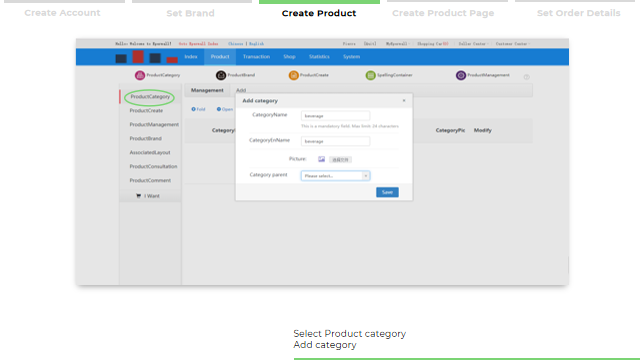
Task: Click the orange ProductCreate round icon
Action: (x=293, y=75)
